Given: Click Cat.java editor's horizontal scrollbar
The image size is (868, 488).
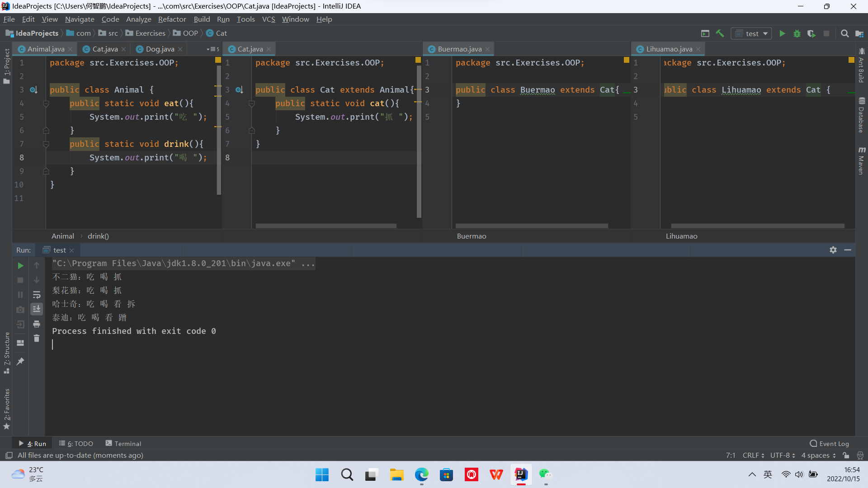Looking at the screenshot, I should tap(325, 225).
